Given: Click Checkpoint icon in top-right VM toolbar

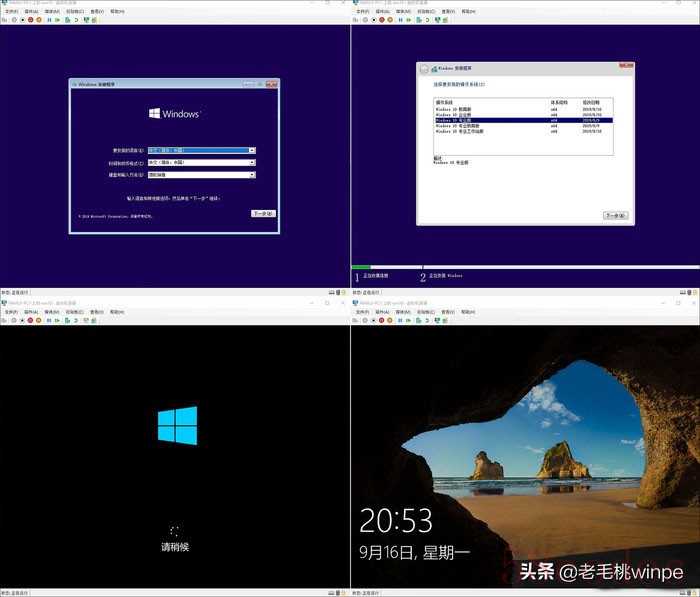Looking at the screenshot, I should tap(417, 18).
